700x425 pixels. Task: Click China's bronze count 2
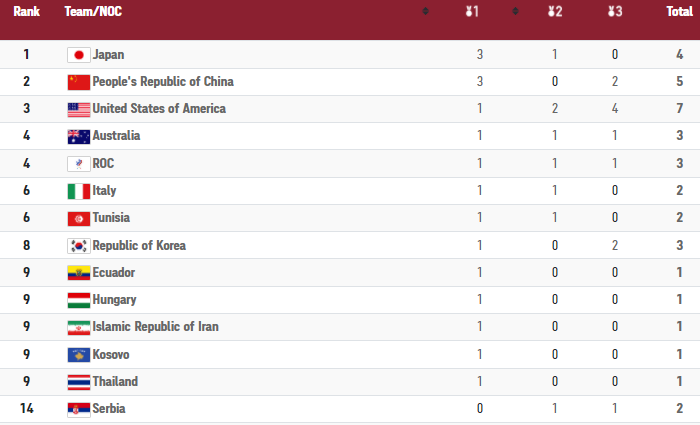615,81
